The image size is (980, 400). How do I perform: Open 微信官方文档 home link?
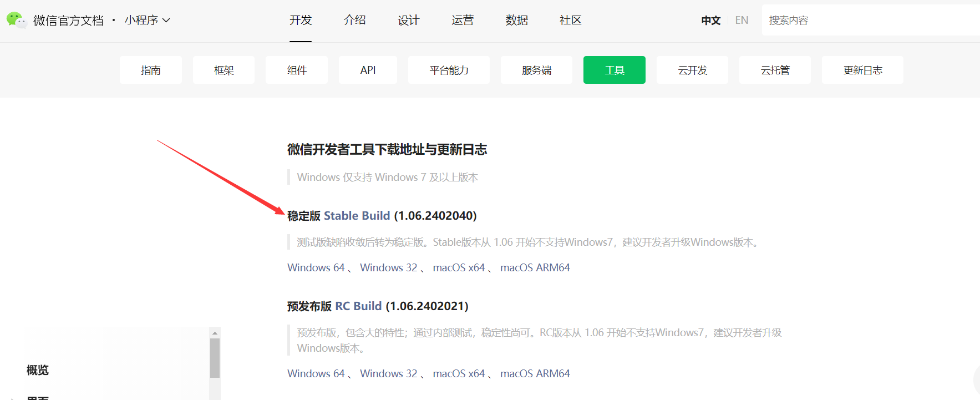point(68,21)
